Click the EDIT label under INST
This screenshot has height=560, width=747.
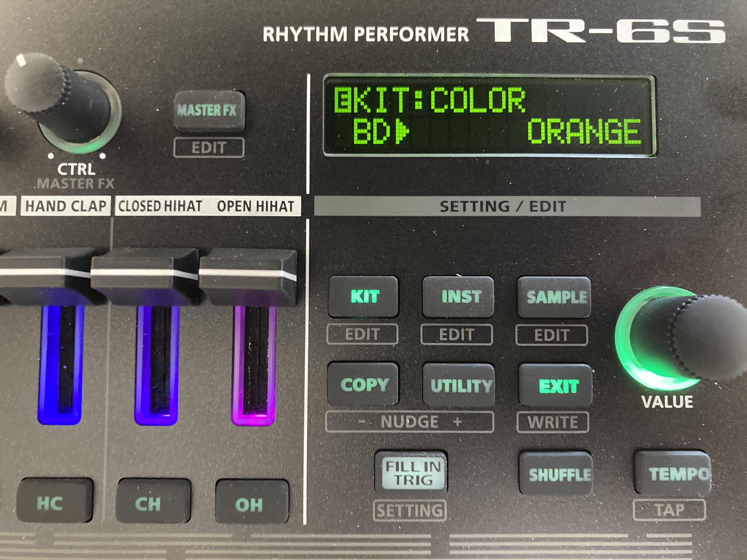pos(457,335)
